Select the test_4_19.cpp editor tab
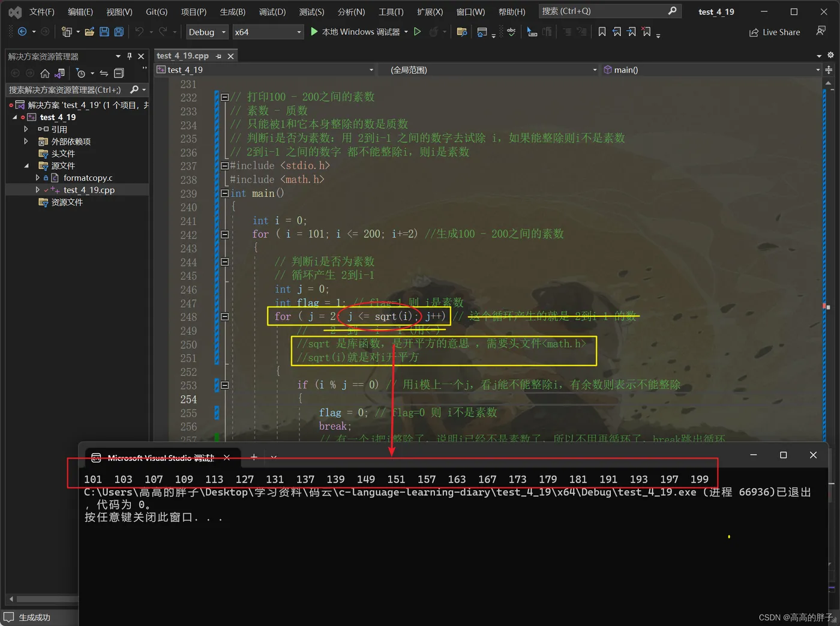The image size is (840, 626). [x=183, y=56]
